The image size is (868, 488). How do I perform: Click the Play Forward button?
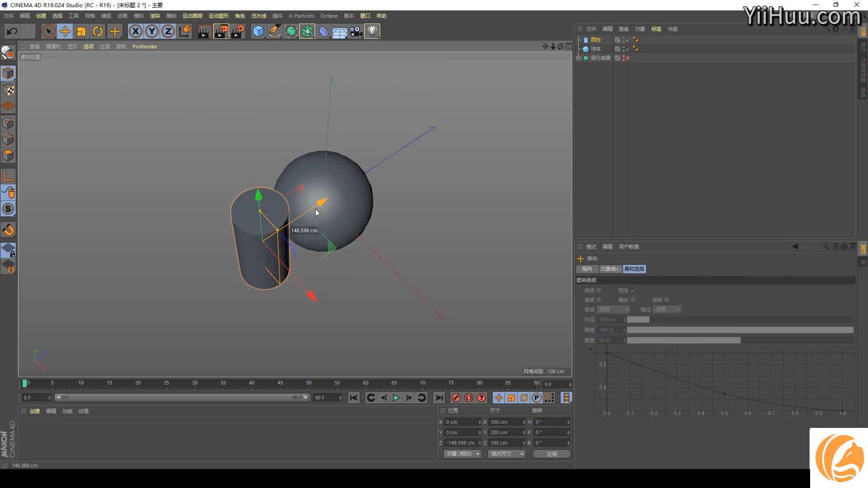pos(396,398)
